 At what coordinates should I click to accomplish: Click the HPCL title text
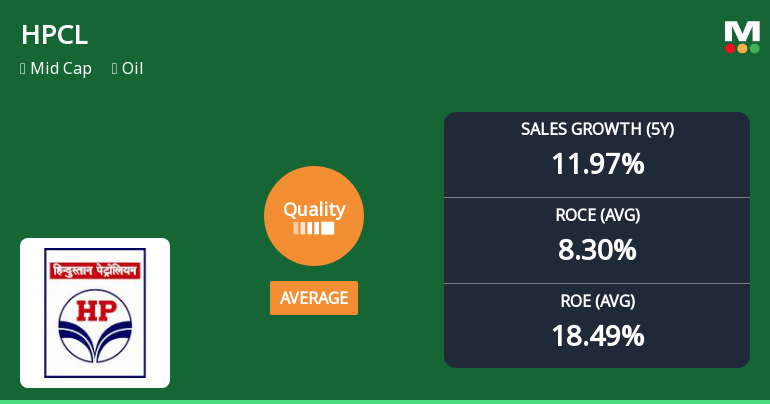pos(55,35)
